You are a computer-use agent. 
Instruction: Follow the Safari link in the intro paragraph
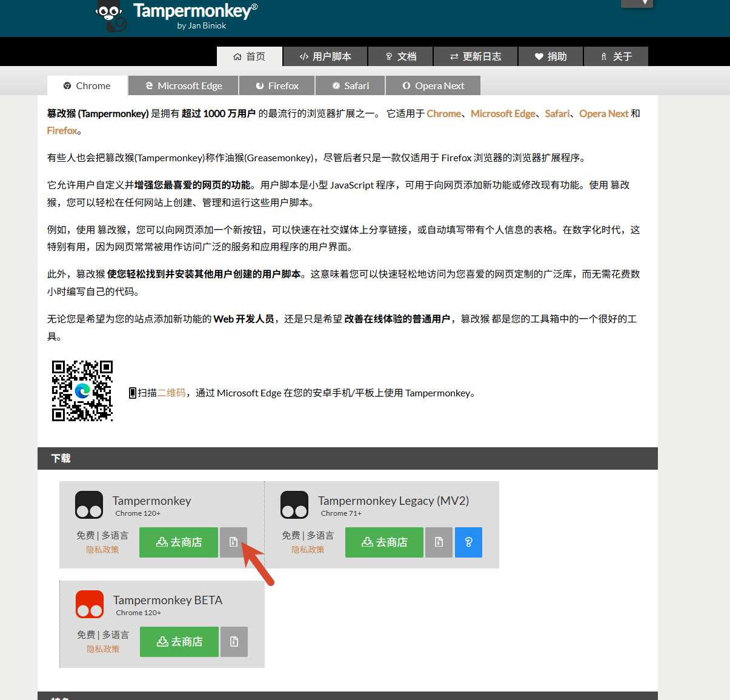(557, 113)
